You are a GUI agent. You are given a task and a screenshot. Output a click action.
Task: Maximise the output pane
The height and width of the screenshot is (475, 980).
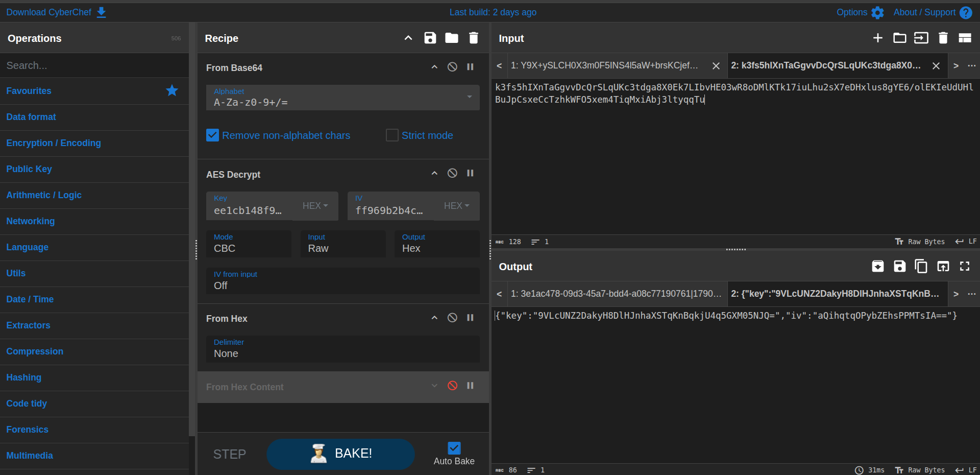(x=965, y=266)
